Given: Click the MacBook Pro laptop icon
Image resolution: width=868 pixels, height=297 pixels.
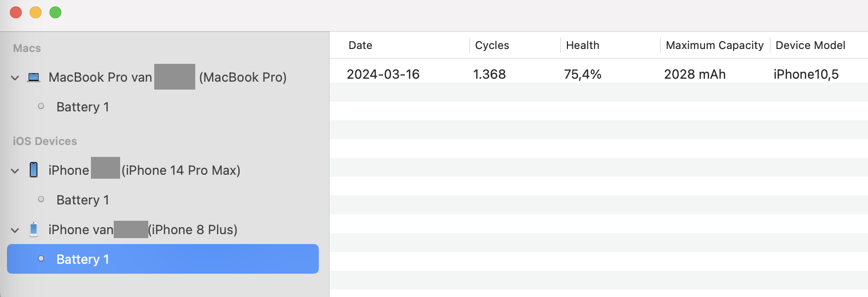Looking at the screenshot, I should click(x=34, y=77).
